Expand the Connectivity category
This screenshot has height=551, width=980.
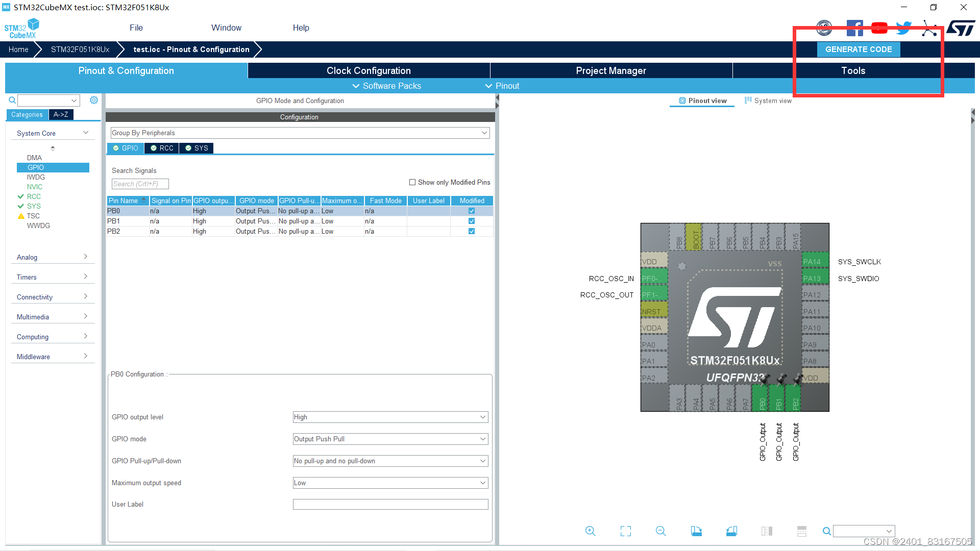point(53,297)
